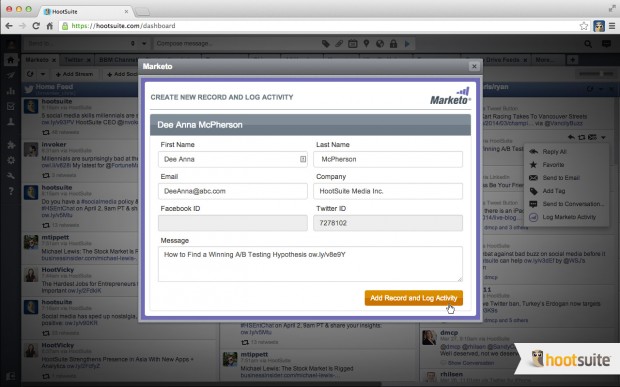
Task: Click the refresh streams icon
Action: pos(30,74)
